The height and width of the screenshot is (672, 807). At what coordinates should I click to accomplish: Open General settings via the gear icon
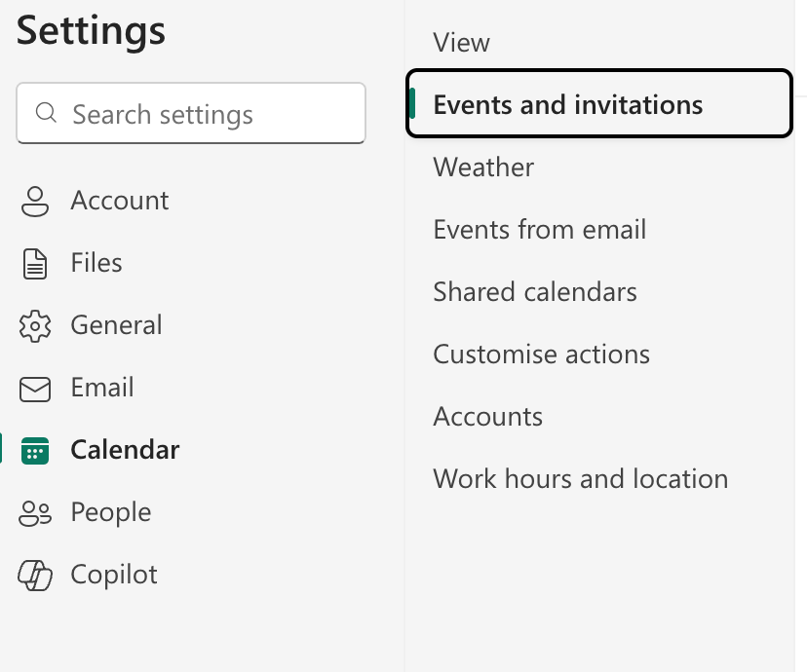pyautogui.click(x=35, y=324)
